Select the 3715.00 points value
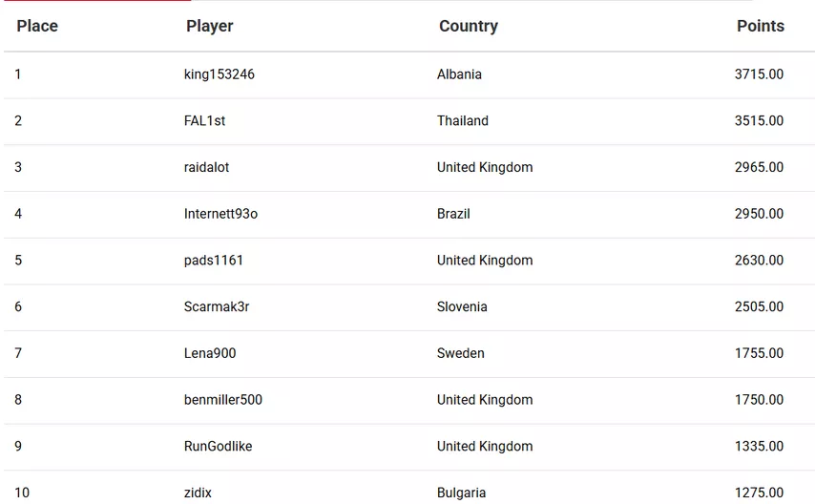Viewport: 815px width, 504px height. pyautogui.click(x=759, y=74)
